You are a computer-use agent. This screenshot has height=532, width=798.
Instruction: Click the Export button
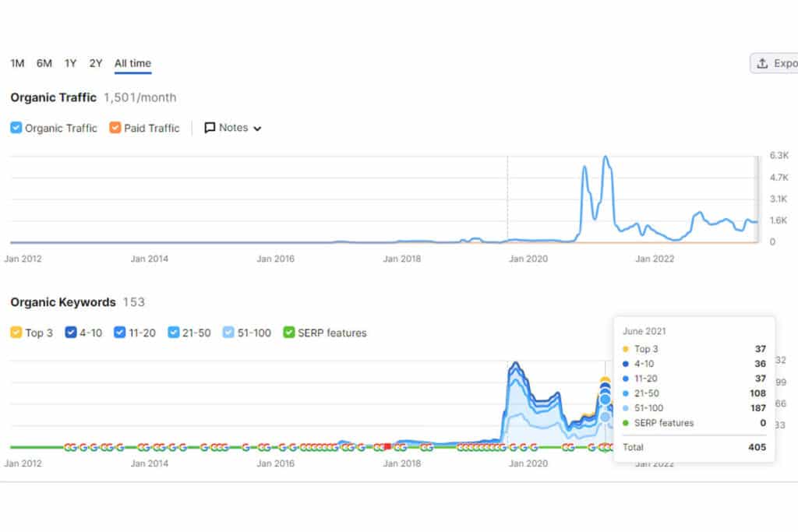click(774, 64)
